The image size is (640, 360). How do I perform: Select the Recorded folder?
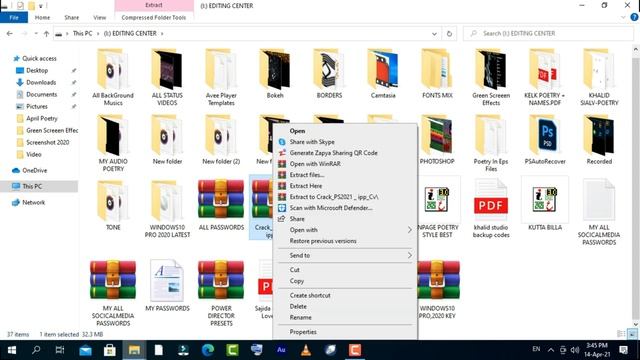[599, 140]
